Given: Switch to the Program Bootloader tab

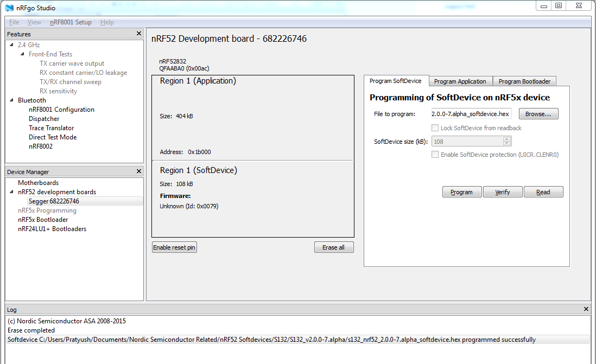Looking at the screenshot, I should coord(524,81).
